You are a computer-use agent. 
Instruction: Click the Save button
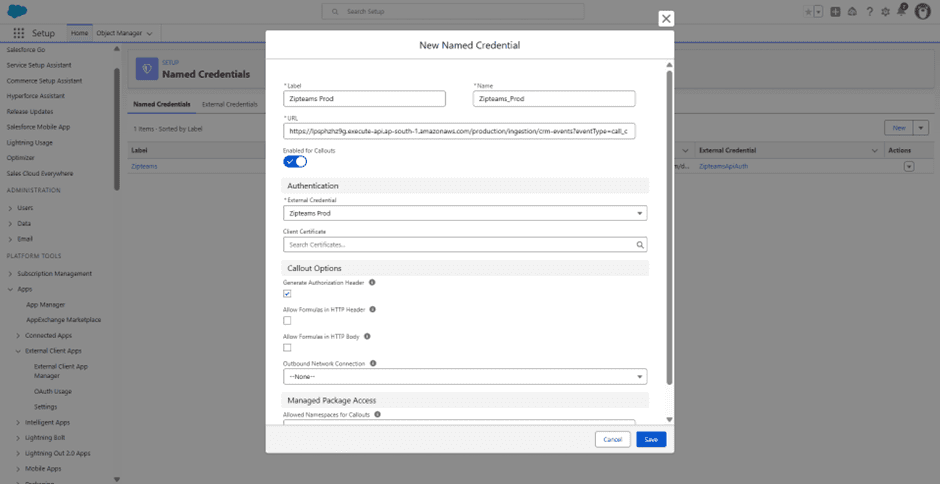[651, 440]
